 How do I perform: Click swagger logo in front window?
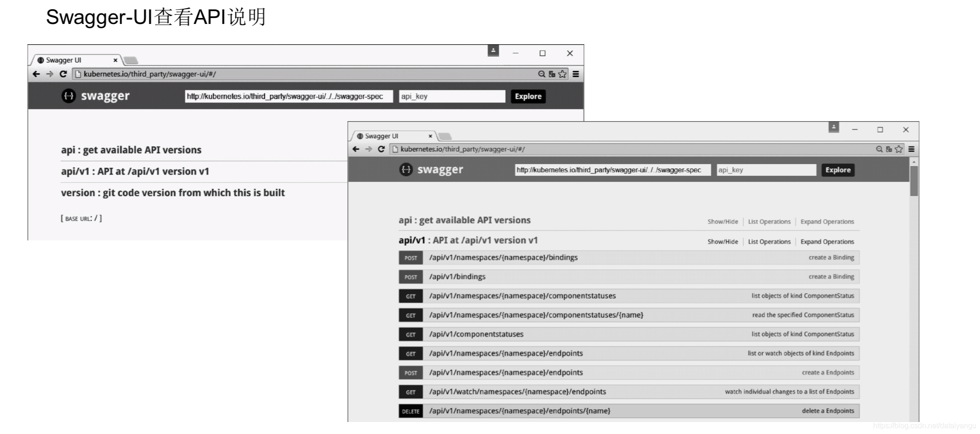pyautogui.click(x=431, y=170)
